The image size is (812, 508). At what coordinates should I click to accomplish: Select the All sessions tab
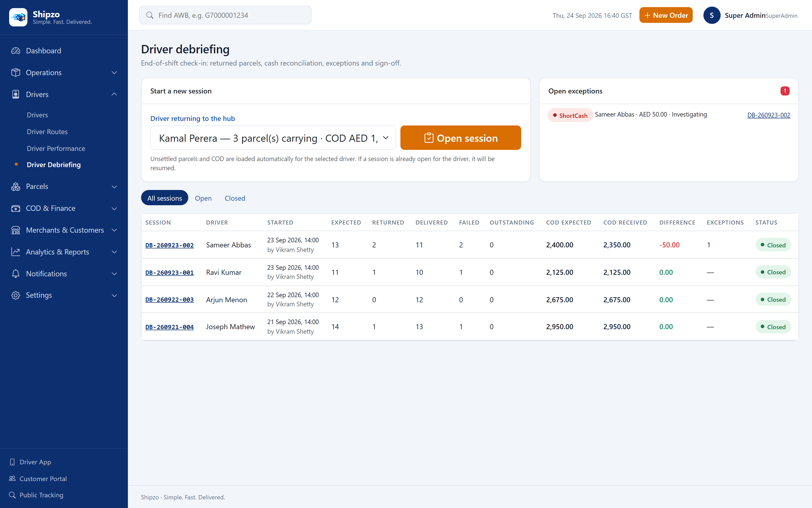165,198
